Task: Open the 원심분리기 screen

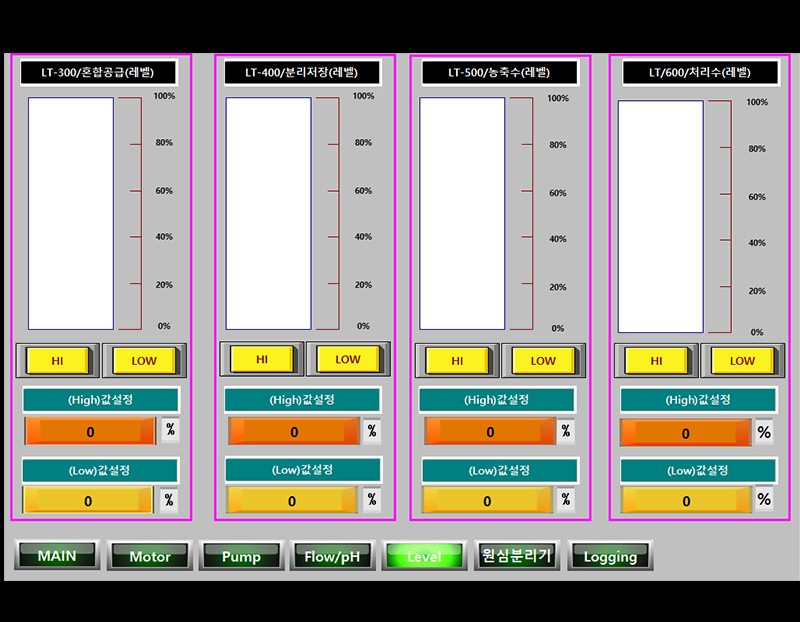Action: pos(516,556)
